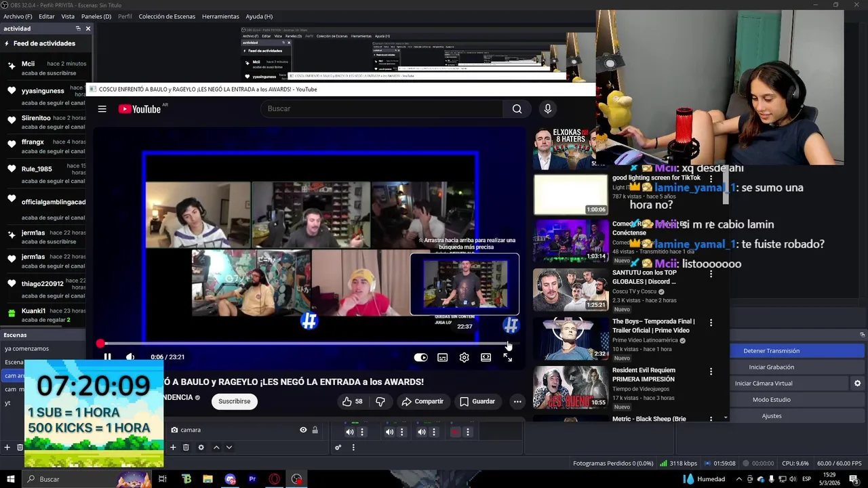This screenshot has width=868, height=488.
Task: Float the actividad dock panel
Action: tap(78, 28)
